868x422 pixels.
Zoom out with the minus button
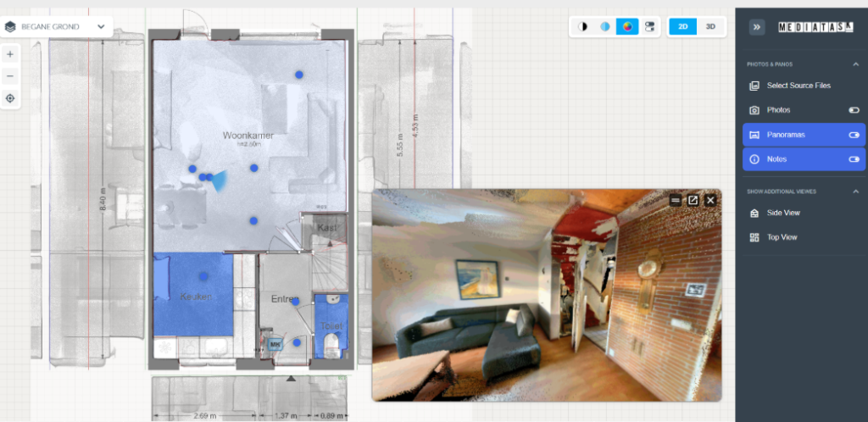[10, 76]
